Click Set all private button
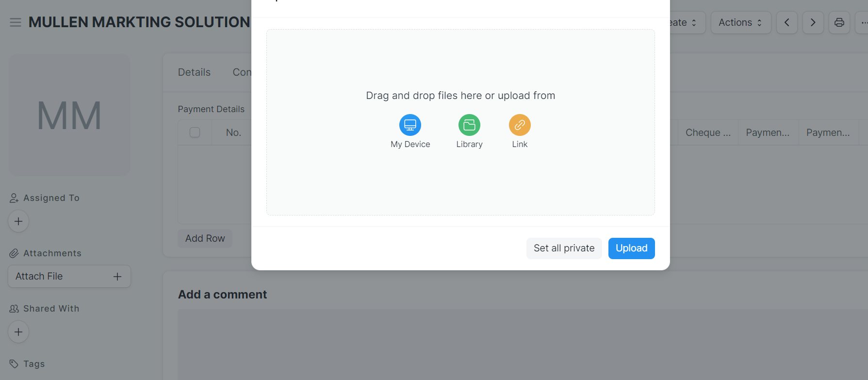 [564, 248]
